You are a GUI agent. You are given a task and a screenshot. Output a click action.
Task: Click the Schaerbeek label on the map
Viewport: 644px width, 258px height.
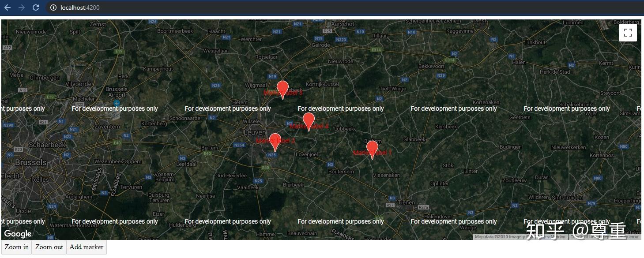click(47, 145)
